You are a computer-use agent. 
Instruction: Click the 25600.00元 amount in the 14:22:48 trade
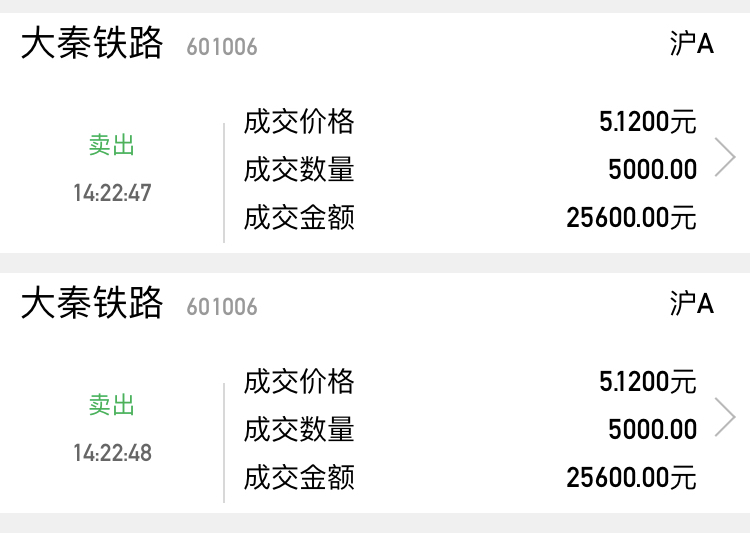(631, 477)
